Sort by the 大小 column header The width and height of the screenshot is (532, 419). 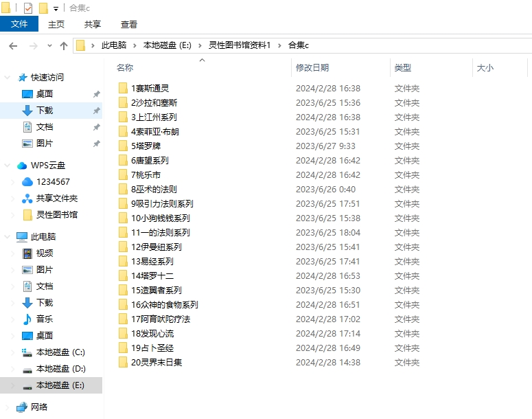pyautogui.click(x=485, y=67)
